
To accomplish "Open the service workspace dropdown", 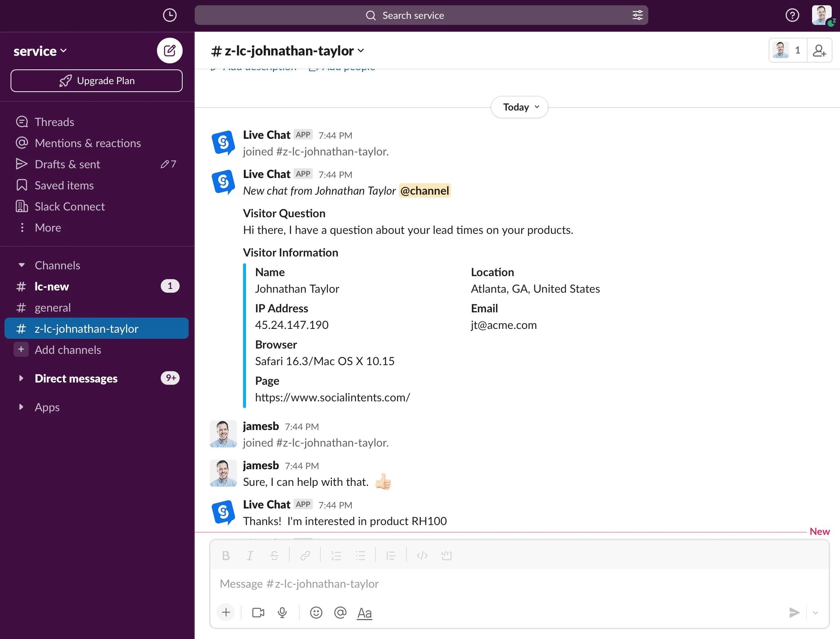I will click(40, 50).
